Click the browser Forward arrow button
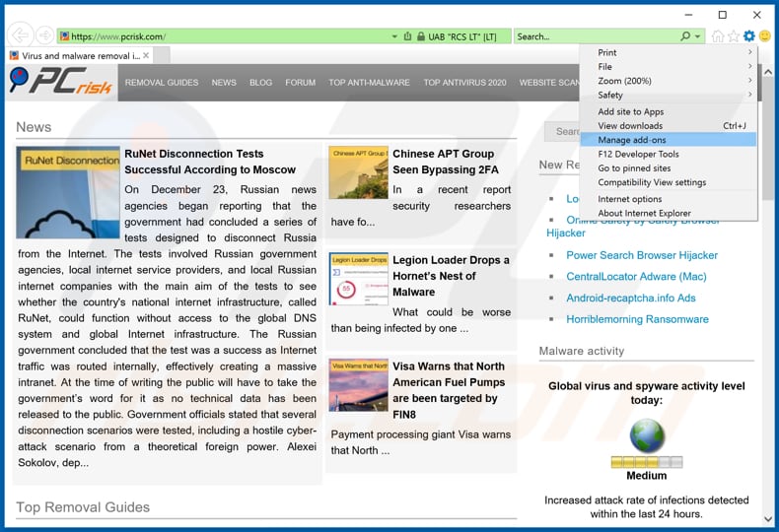 (x=44, y=36)
